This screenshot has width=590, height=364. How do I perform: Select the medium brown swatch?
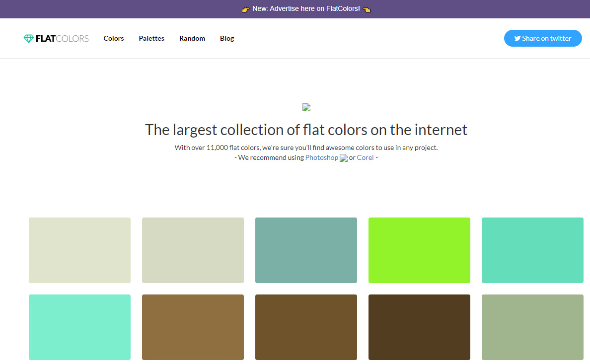(x=306, y=327)
